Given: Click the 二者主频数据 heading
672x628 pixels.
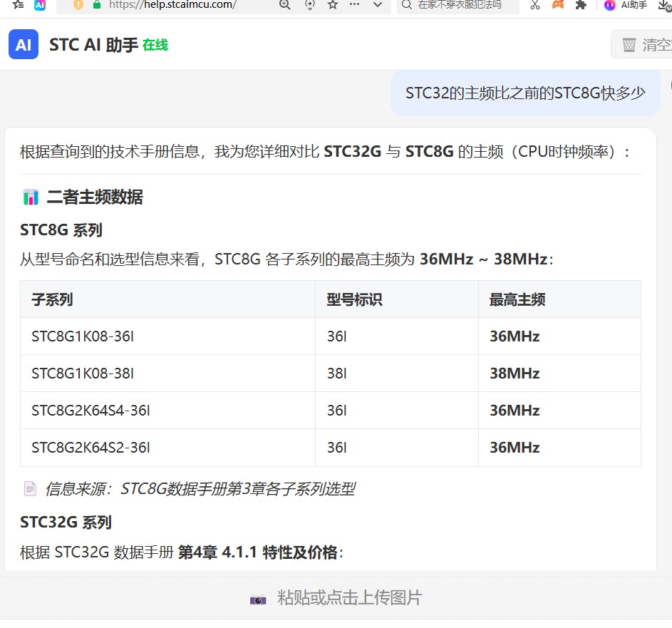Looking at the screenshot, I should pos(95,197).
